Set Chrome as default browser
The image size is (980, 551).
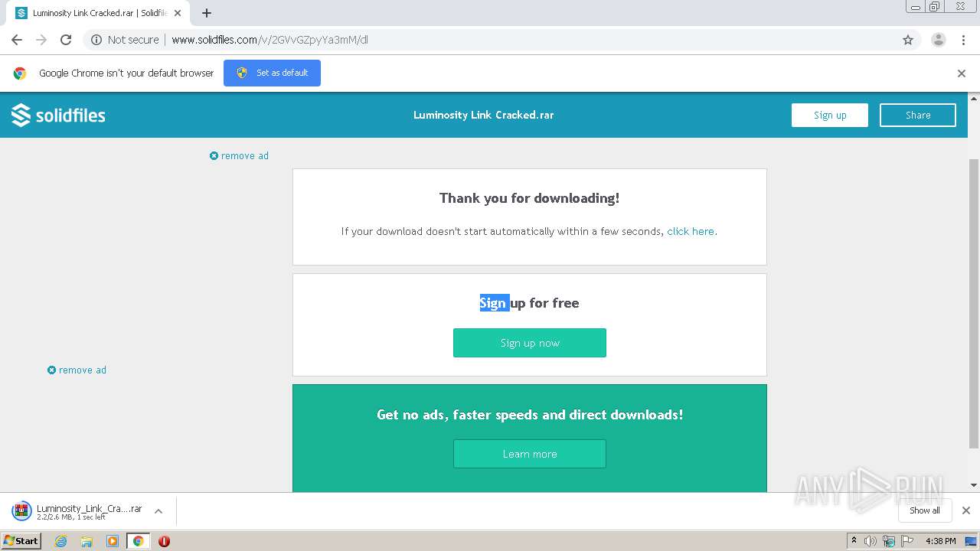coord(272,73)
